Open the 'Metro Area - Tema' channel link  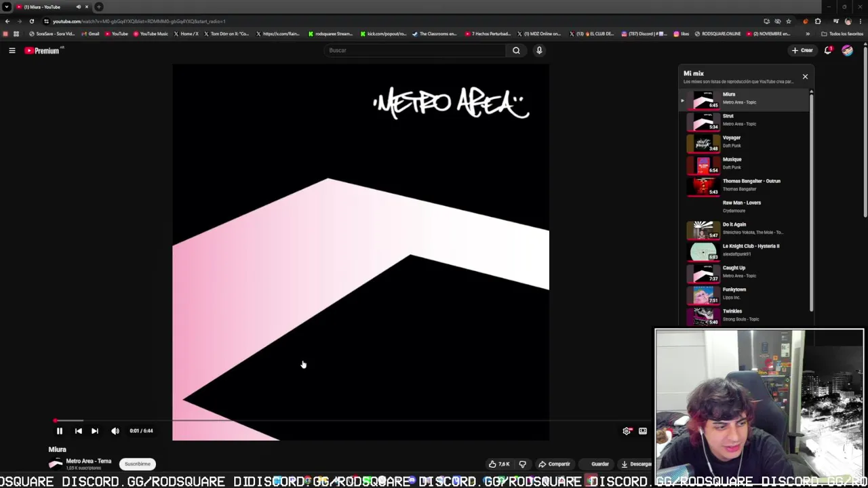point(89,462)
